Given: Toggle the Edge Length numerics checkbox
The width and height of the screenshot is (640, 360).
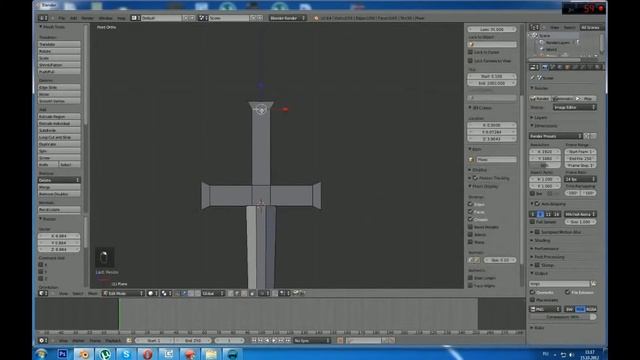Looking at the screenshot, I should pos(470,278).
